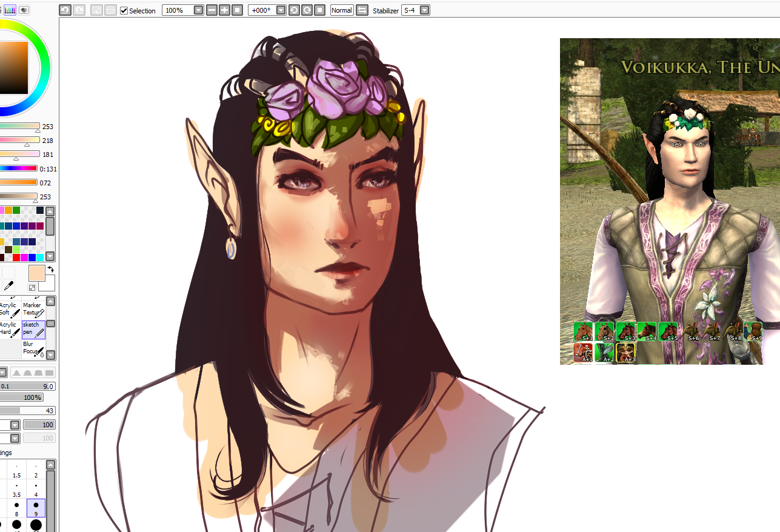This screenshot has width=780, height=532.
Task: Toggle the color swatches panel icon
Action: [x=10, y=10]
